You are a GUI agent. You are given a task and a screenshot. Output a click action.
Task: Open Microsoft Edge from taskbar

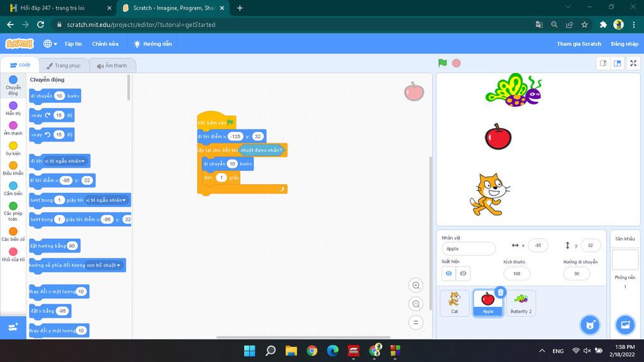333,351
